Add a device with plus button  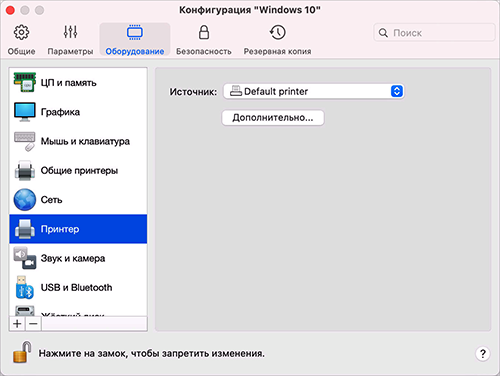pos(17,323)
